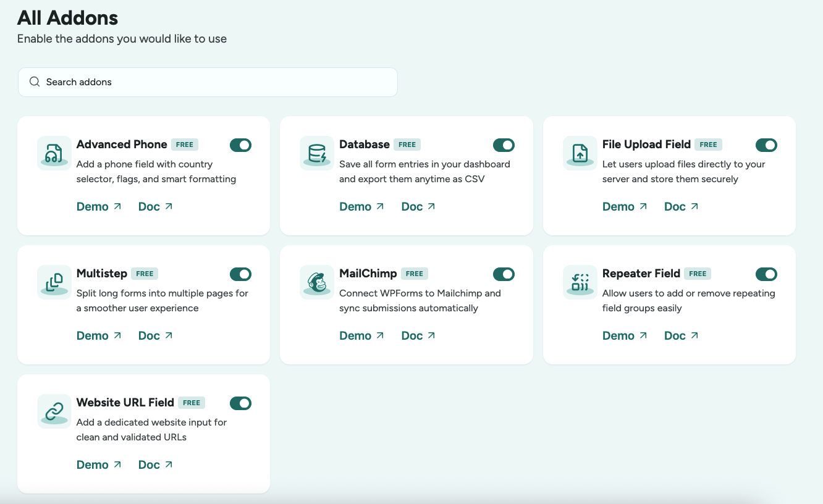Open the Website URL Field Doc link
823x504 pixels.
[x=156, y=464]
